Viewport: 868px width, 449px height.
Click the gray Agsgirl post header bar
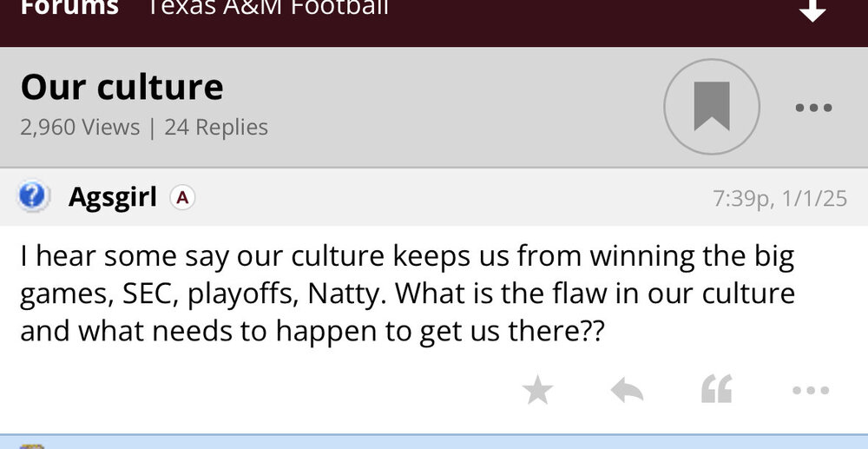434,197
